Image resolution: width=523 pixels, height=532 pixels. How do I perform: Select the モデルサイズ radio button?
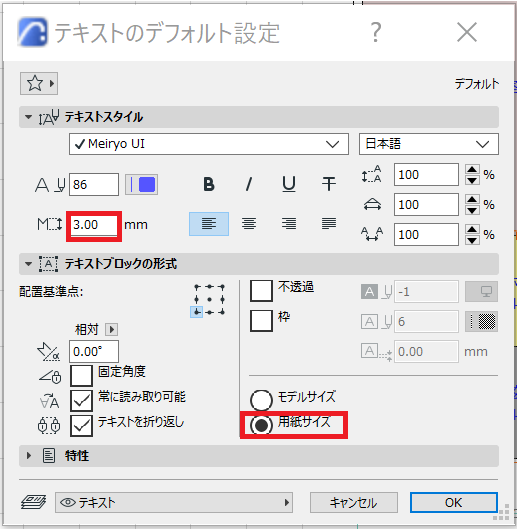point(261,400)
